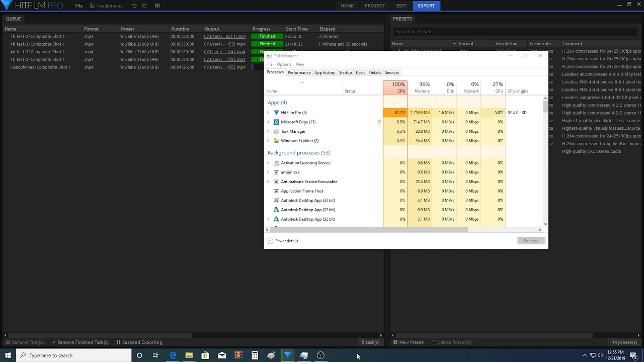The image size is (644, 362).
Task: Open Microsoft Store from taskbar
Action: [205, 355]
